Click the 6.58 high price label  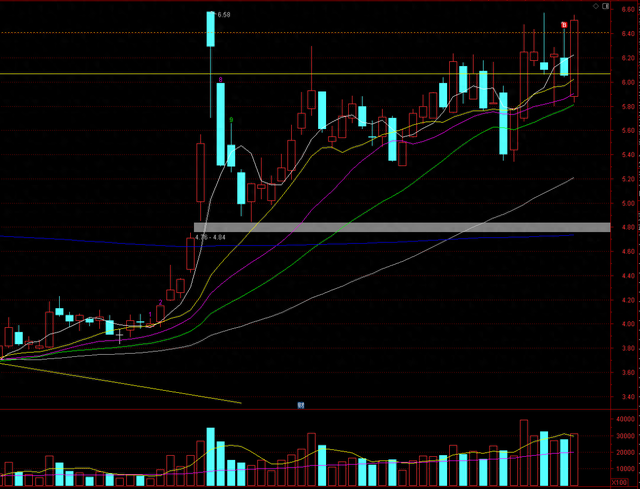tap(224, 15)
